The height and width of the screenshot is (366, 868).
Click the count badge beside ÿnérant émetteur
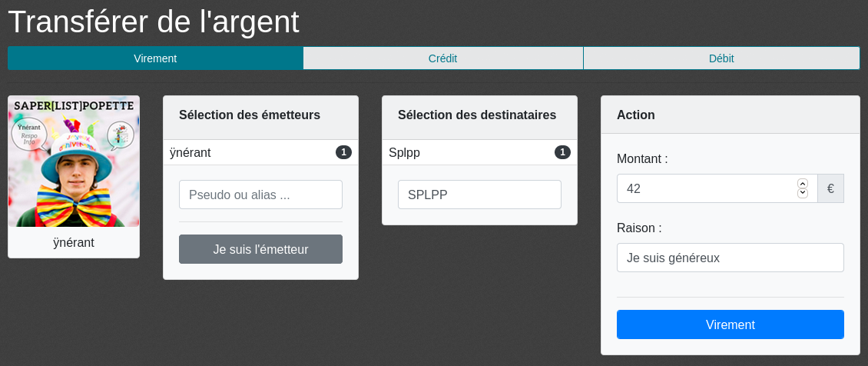(343, 152)
